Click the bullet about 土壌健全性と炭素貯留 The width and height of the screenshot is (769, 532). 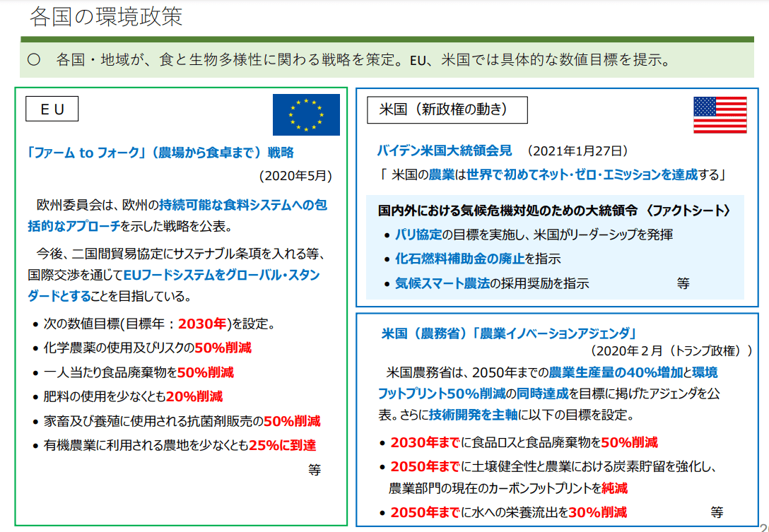(x=549, y=477)
